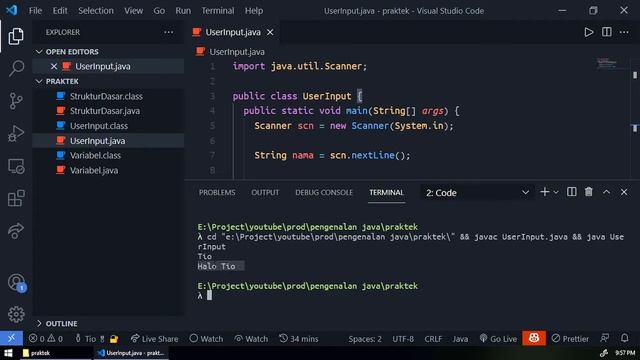640x360 pixels.
Task: Split the editor to the right
Action: click(607, 32)
